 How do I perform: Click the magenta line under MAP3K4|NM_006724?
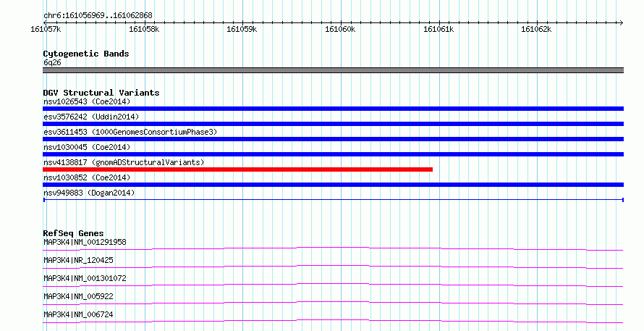click(333, 321)
